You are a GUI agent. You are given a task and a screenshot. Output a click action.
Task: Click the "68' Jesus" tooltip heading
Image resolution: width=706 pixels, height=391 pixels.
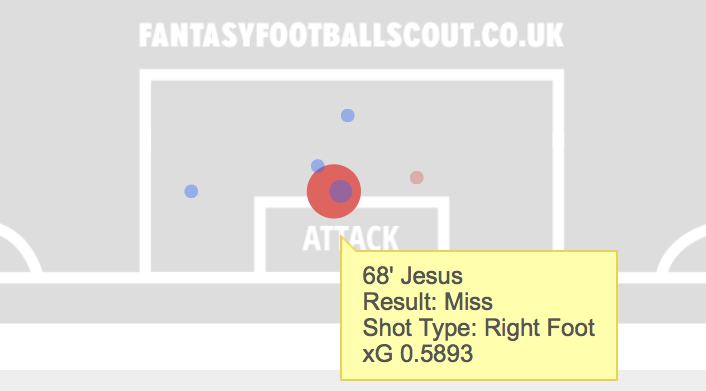pyautogui.click(x=412, y=276)
